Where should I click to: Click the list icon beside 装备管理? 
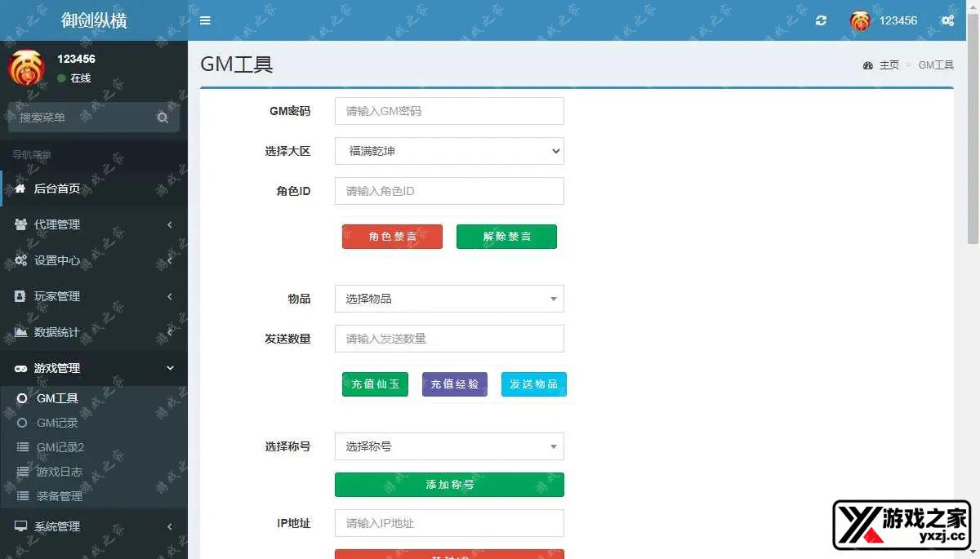click(22, 496)
